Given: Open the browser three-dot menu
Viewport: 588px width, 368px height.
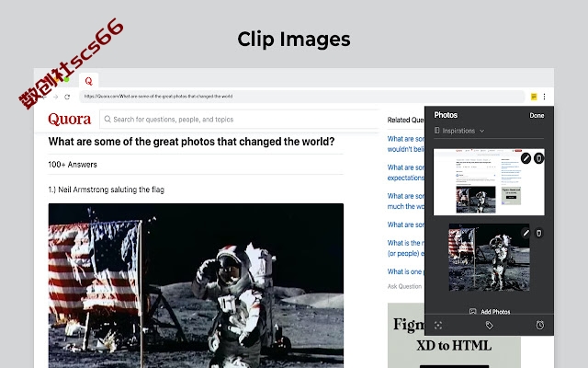Looking at the screenshot, I should 544,97.
